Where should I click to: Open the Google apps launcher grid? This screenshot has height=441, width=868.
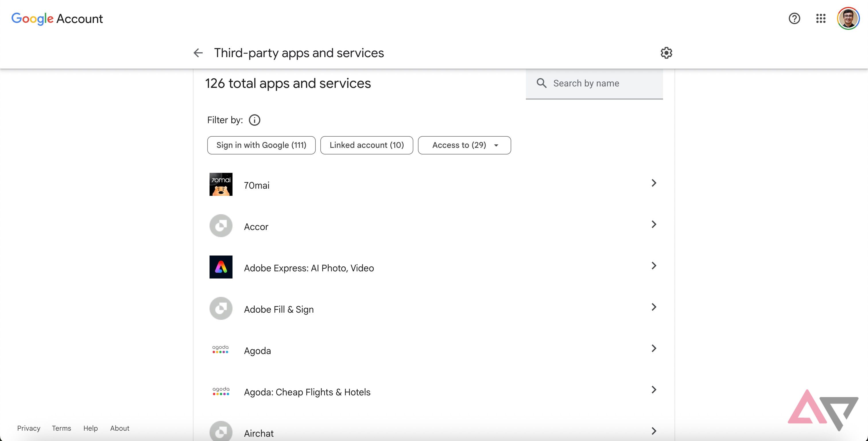[821, 19]
